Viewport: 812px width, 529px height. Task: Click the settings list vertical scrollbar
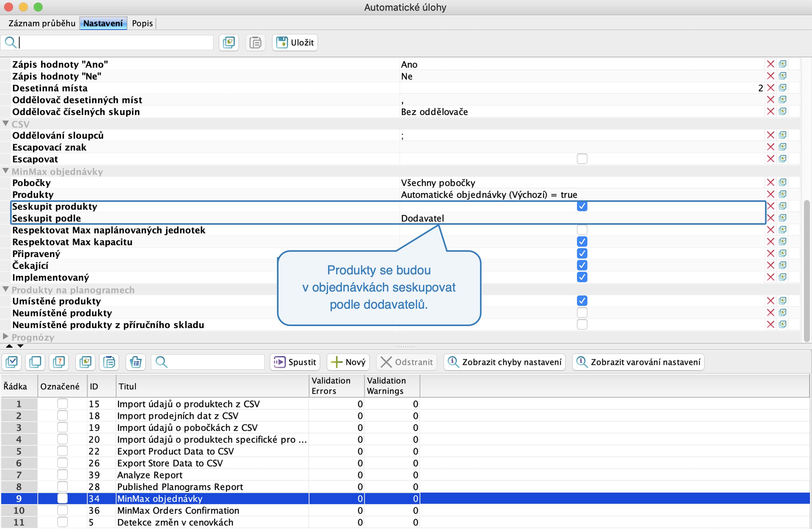pos(807,270)
